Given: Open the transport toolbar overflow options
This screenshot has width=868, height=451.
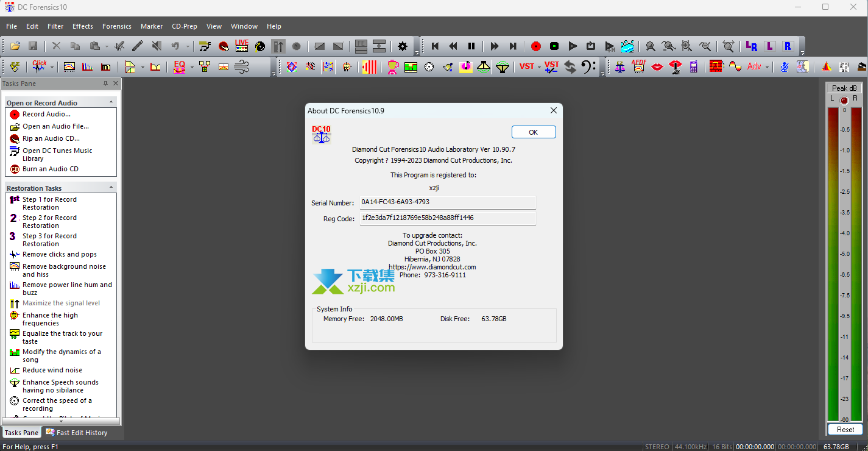Looking at the screenshot, I should (x=803, y=53).
